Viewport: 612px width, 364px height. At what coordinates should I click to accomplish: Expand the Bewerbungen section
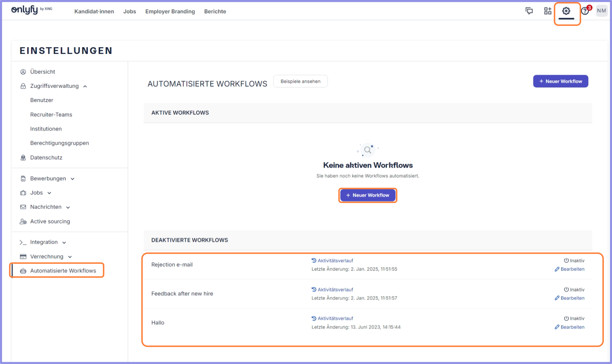[x=73, y=179]
